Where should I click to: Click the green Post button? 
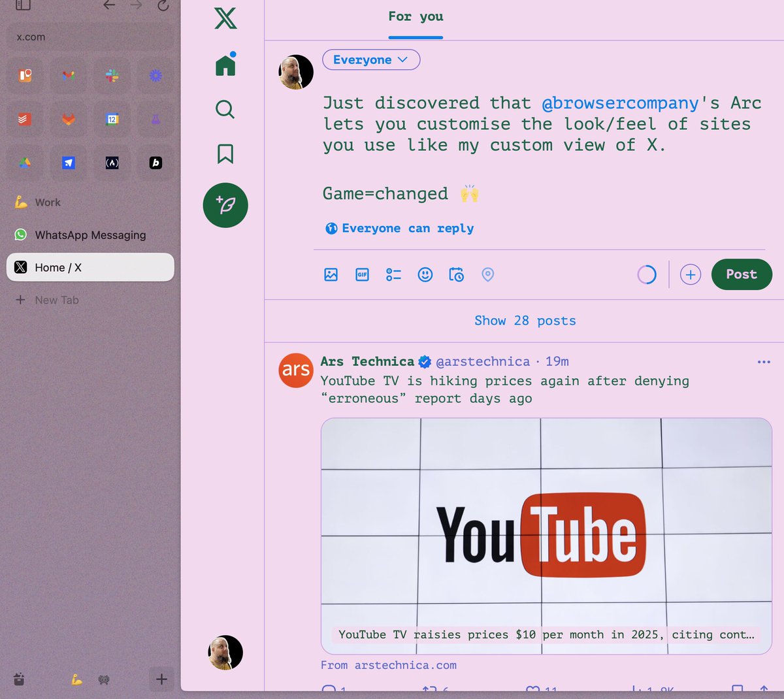(x=742, y=274)
